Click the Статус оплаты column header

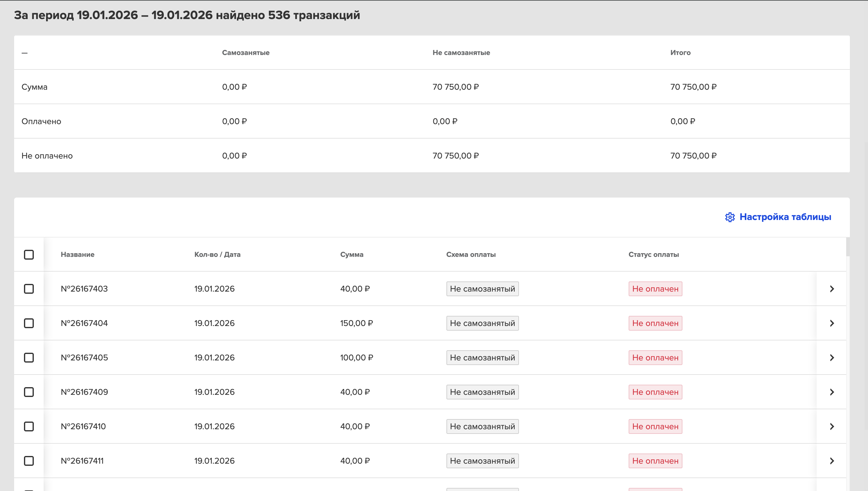click(x=654, y=255)
